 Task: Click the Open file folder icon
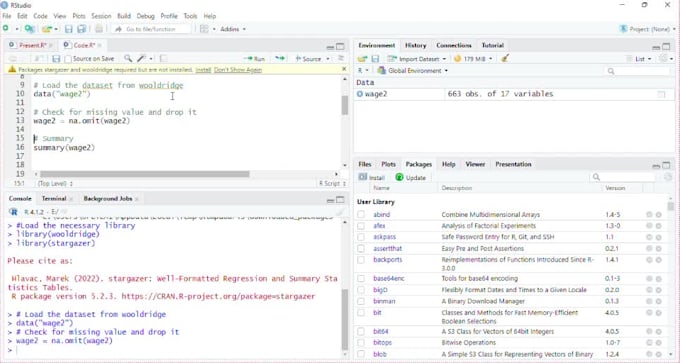(47, 29)
